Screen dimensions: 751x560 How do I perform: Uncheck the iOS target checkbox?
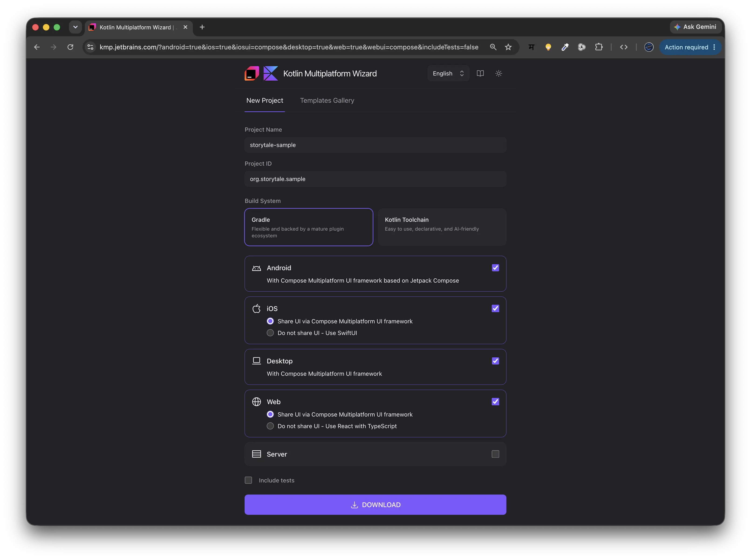(495, 308)
